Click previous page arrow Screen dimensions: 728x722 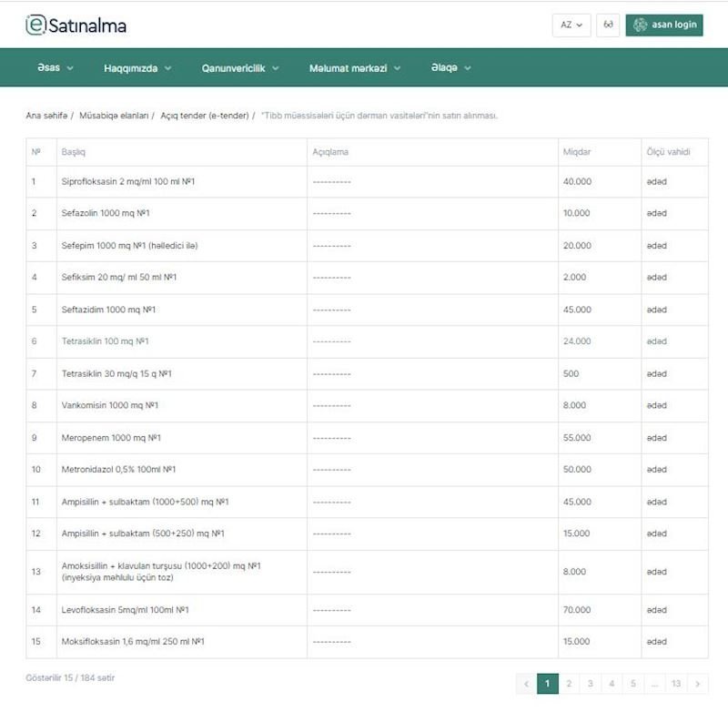(526, 684)
